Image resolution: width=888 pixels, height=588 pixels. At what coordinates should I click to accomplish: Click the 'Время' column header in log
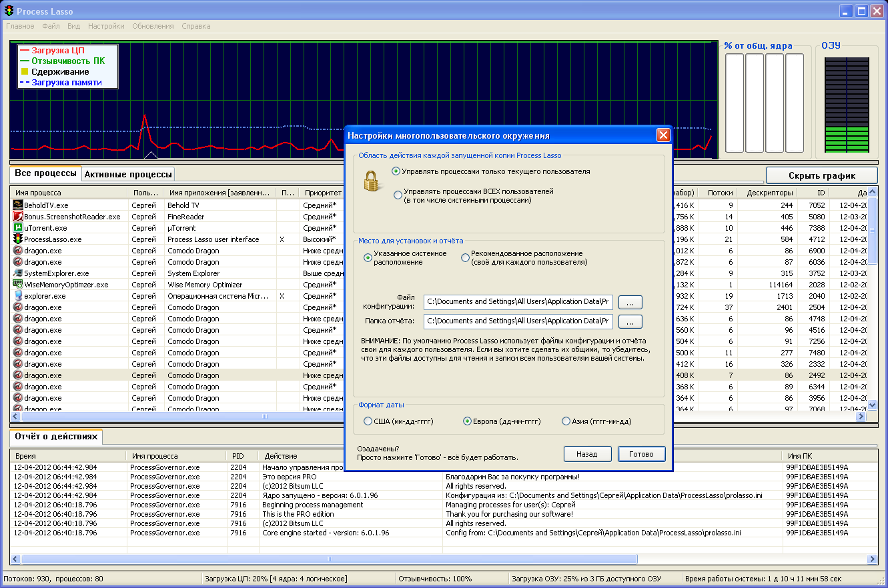pos(68,456)
